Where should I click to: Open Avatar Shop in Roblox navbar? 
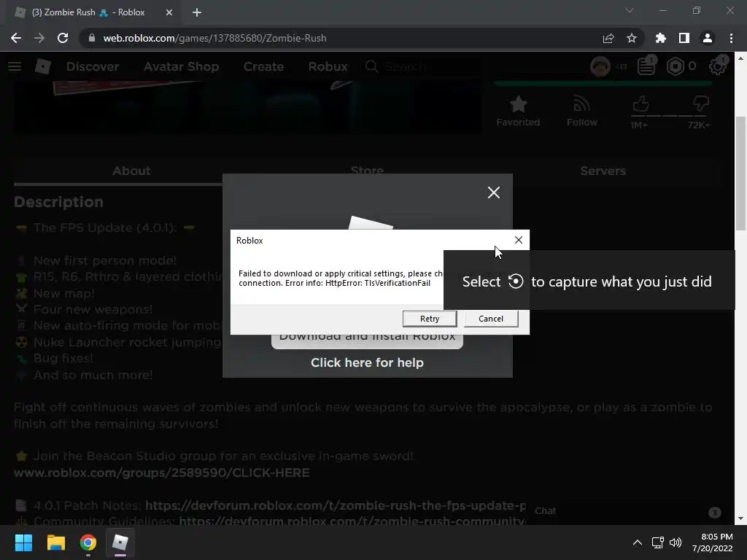[x=181, y=66]
